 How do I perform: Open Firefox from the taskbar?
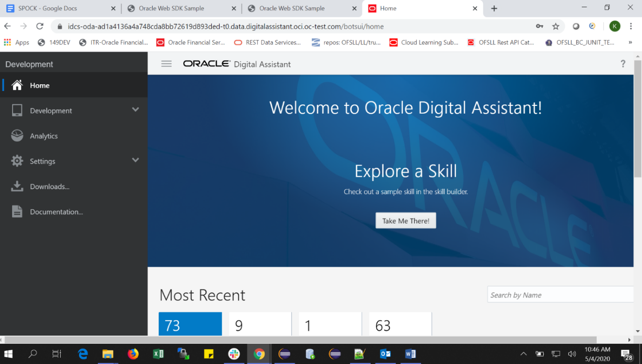(x=133, y=354)
